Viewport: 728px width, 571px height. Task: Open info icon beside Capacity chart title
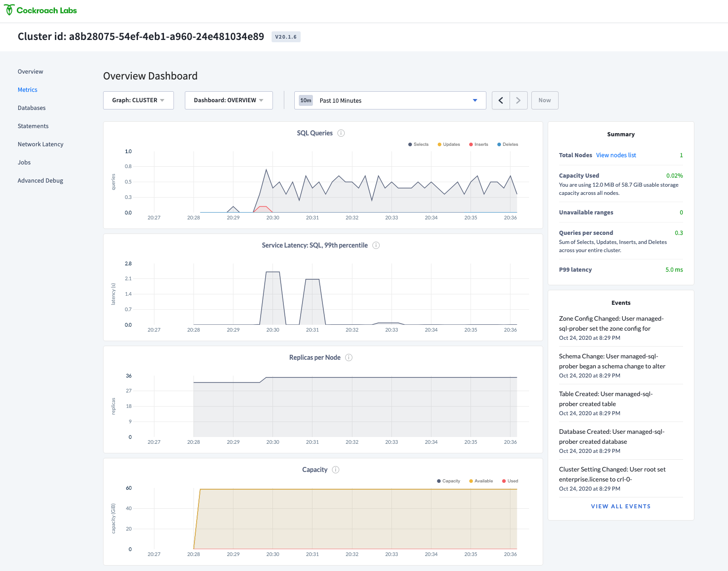(336, 470)
